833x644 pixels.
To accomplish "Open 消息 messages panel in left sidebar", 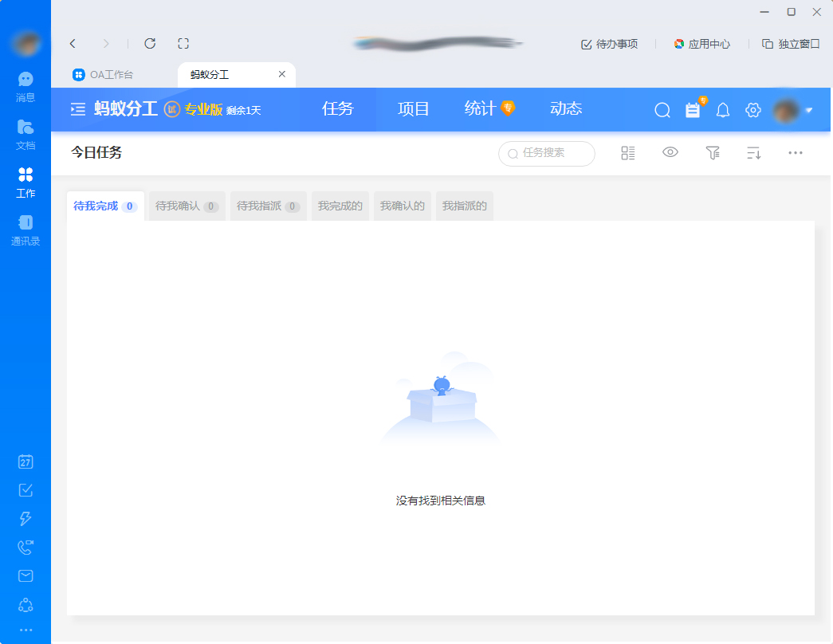I will 25,85.
